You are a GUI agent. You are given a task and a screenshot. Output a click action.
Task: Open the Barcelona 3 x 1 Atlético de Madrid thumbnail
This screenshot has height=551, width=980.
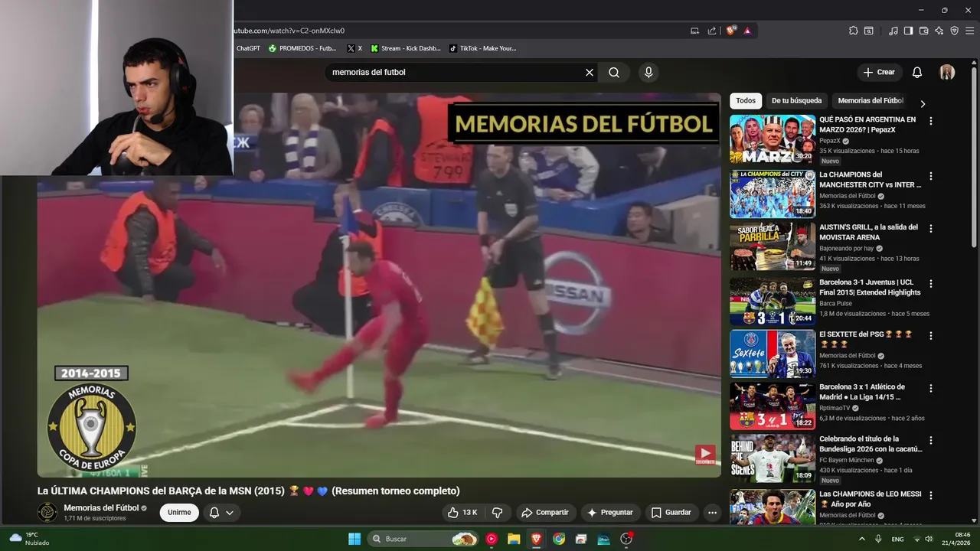click(x=773, y=406)
